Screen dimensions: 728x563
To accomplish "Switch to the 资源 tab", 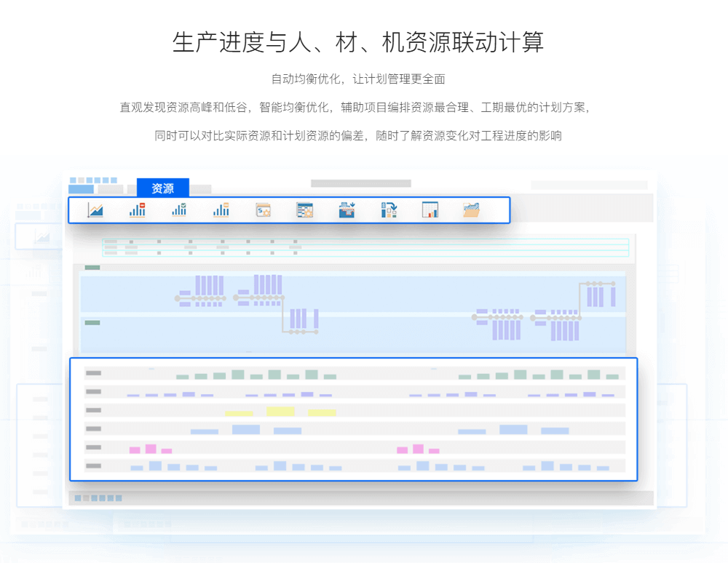I will click(162, 188).
